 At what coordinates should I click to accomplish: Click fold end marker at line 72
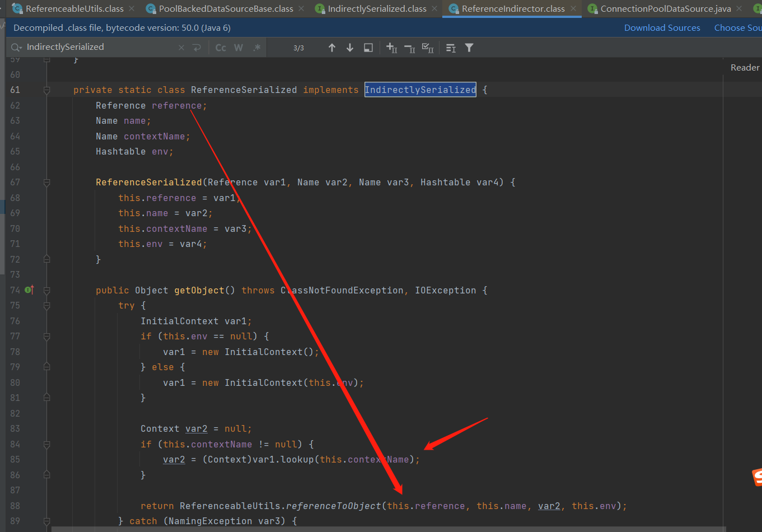[47, 259]
